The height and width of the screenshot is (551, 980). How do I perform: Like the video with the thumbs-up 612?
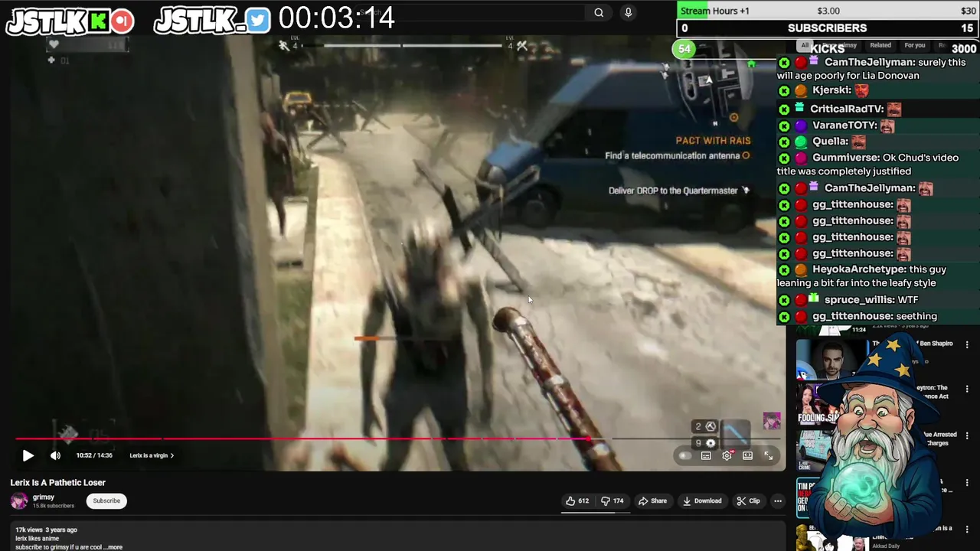[x=577, y=501]
